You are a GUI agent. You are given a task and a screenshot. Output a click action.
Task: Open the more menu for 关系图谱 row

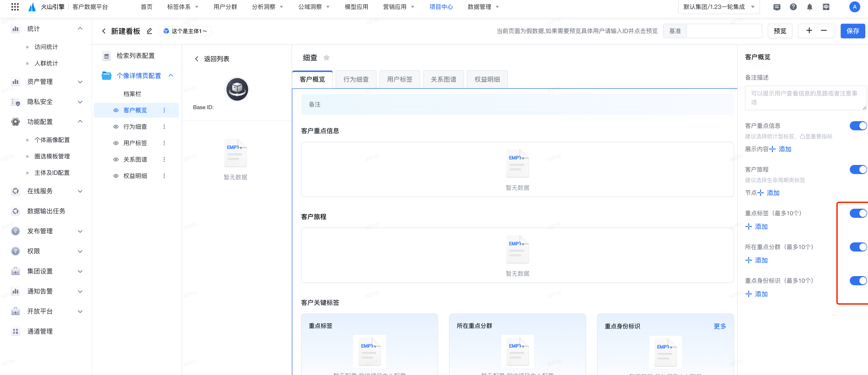click(x=164, y=159)
